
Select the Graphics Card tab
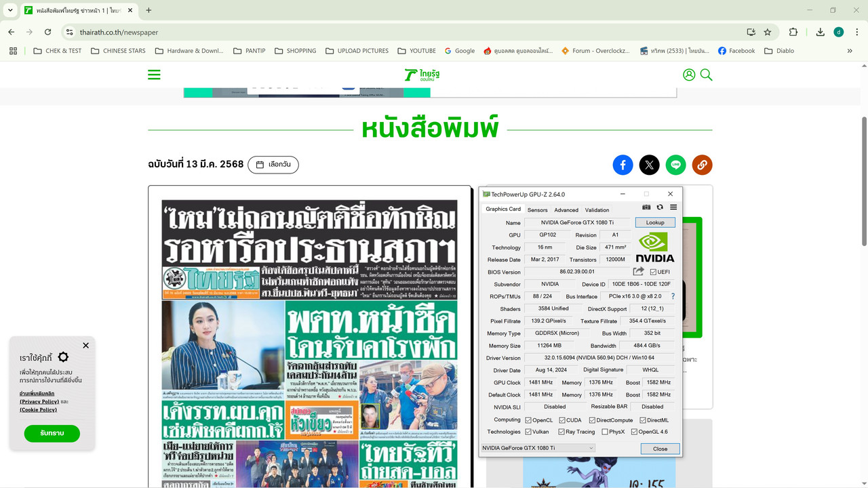click(503, 209)
